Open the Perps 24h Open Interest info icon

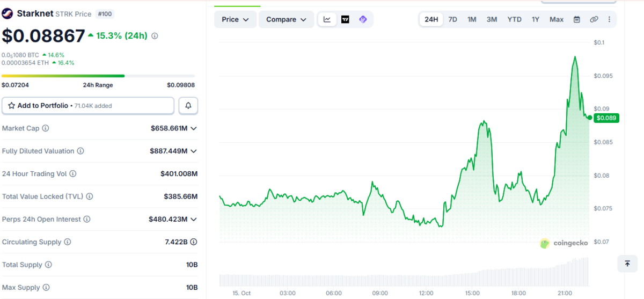[87, 220]
